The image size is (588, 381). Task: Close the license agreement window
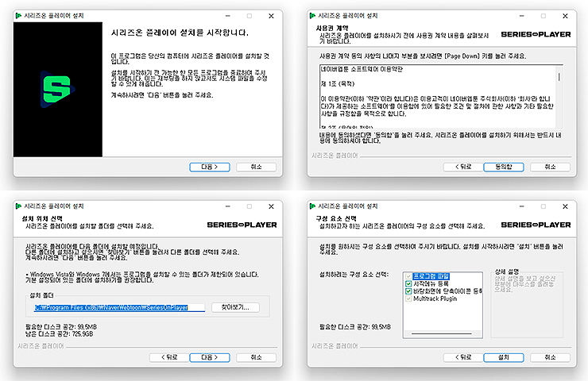(x=565, y=16)
